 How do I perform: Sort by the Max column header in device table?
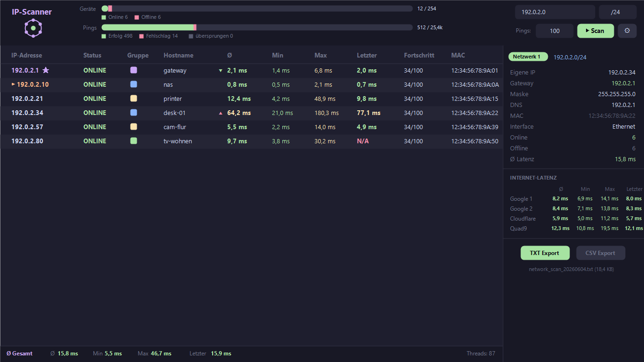pyautogui.click(x=321, y=55)
